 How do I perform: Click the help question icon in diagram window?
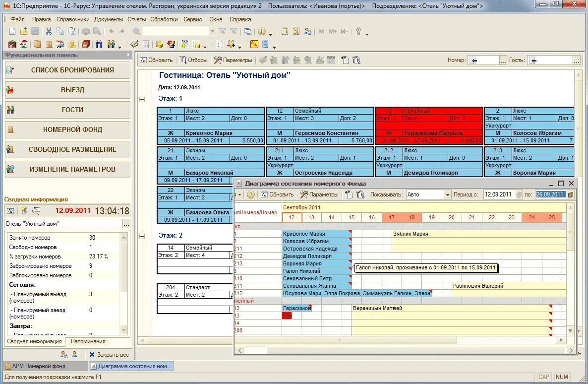click(x=251, y=194)
